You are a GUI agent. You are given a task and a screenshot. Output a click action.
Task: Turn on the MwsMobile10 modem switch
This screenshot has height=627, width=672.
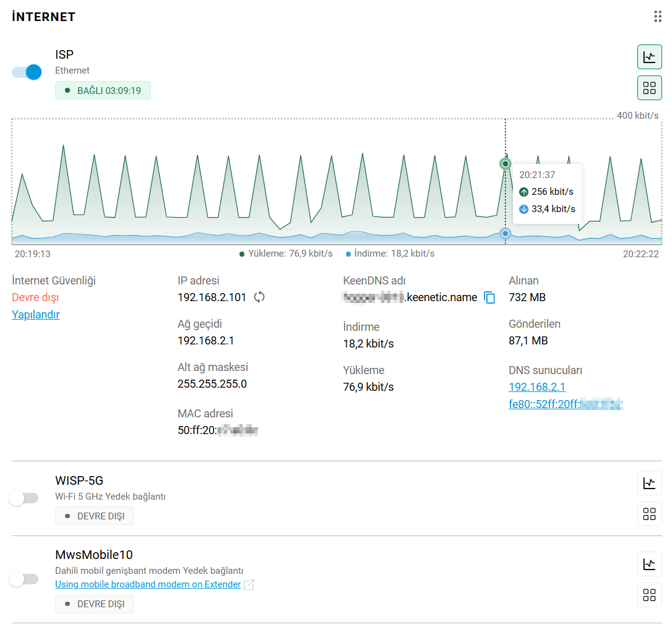[24, 579]
